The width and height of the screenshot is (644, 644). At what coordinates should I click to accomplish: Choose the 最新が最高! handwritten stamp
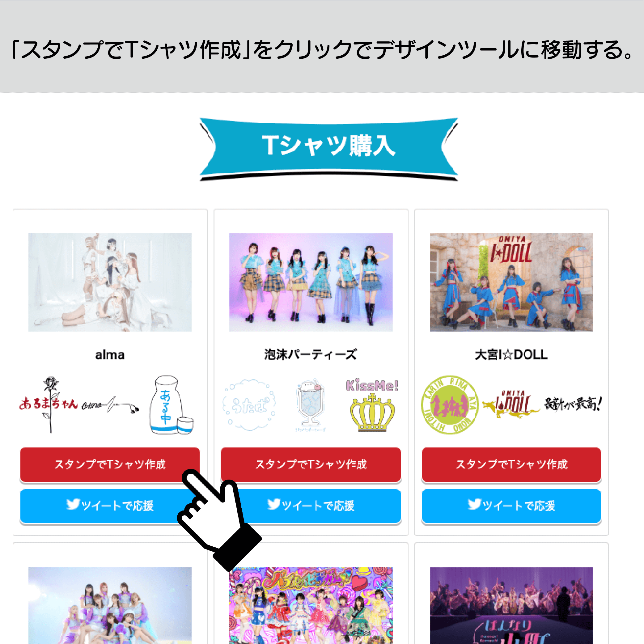pyautogui.click(x=573, y=405)
